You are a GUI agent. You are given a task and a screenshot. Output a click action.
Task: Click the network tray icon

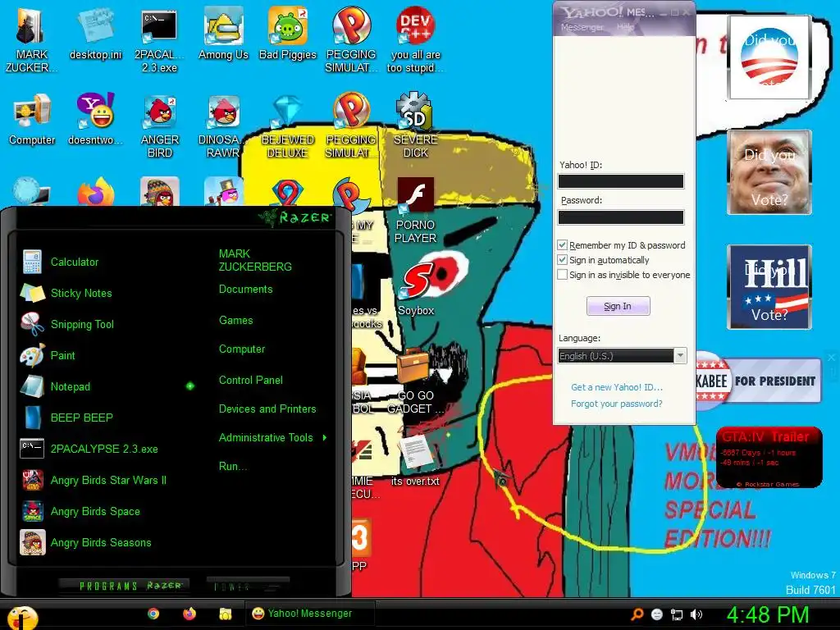(x=677, y=614)
